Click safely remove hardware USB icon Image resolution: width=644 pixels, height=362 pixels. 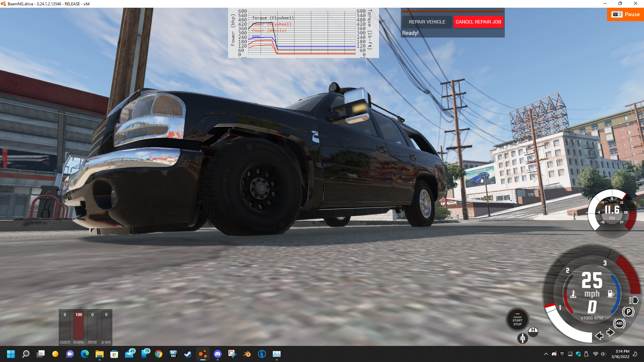[x=586, y=354]
